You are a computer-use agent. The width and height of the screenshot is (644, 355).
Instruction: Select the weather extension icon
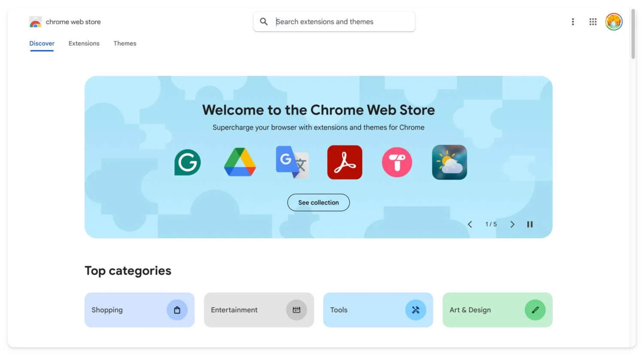pyautogui.click(x=449, y=162)
